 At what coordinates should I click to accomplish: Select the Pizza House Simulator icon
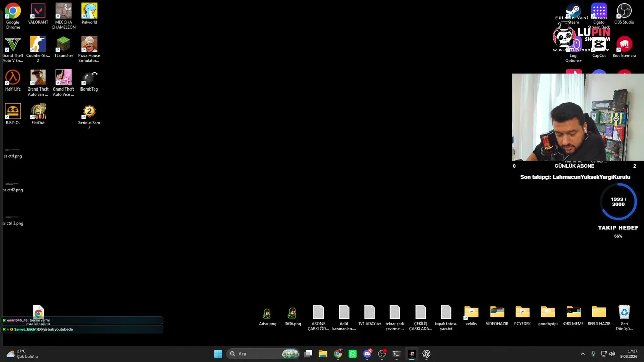pos(89,50)
